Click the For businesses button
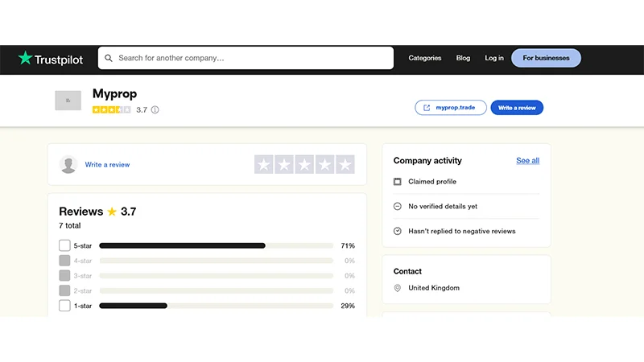The width and height of the screenshot is (644, 362). pos(546,58)
